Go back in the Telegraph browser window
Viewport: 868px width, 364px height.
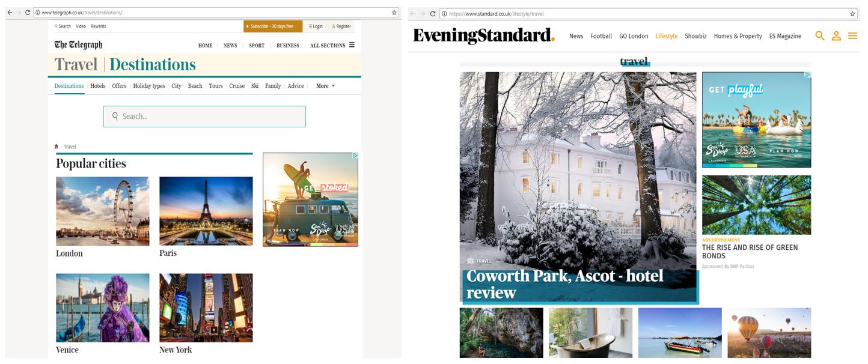coord(10,12)
